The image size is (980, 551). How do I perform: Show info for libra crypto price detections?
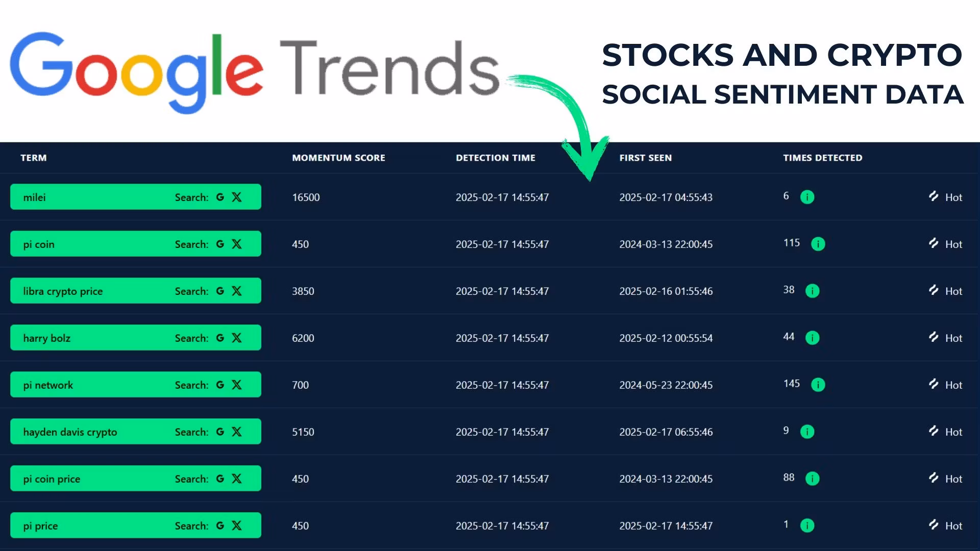pos(812,291)
